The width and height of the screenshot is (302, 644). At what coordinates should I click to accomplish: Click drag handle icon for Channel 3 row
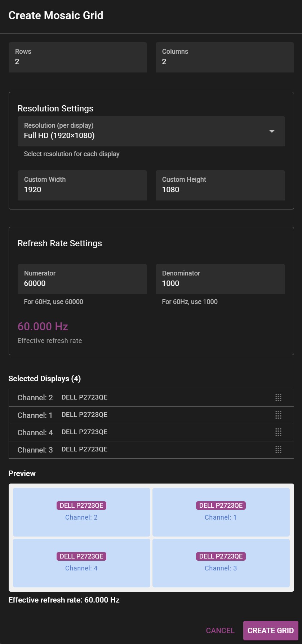click(278, 450)
